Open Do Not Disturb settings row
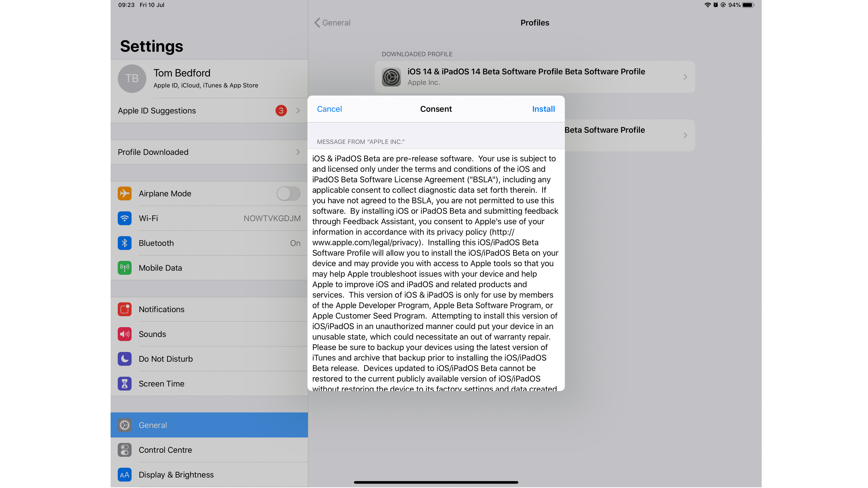Viewport: 868px width, 488px height. [x=209, y=359]
